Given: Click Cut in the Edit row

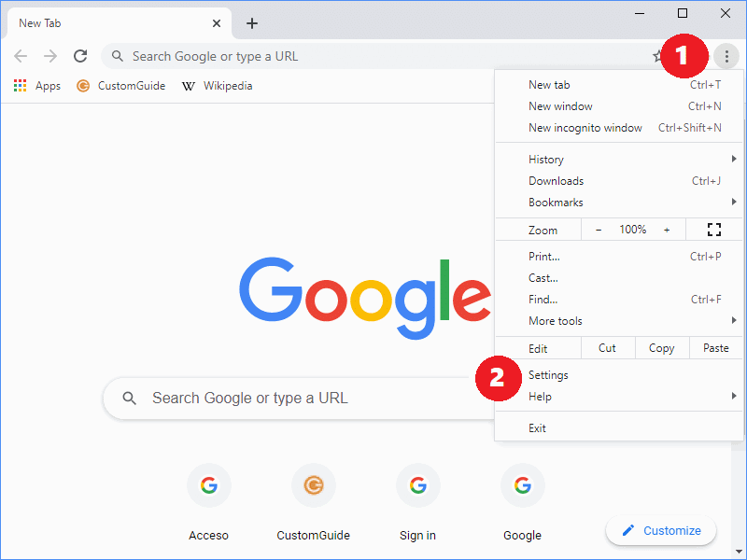Looking at the screenshot, I should pyautogui.click(x=608, y=348).
